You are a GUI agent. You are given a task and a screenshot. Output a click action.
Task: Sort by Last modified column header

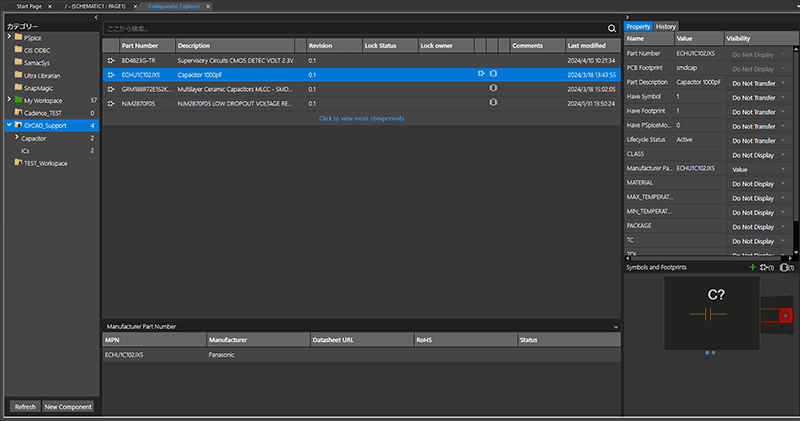click(x=593, y=45)
